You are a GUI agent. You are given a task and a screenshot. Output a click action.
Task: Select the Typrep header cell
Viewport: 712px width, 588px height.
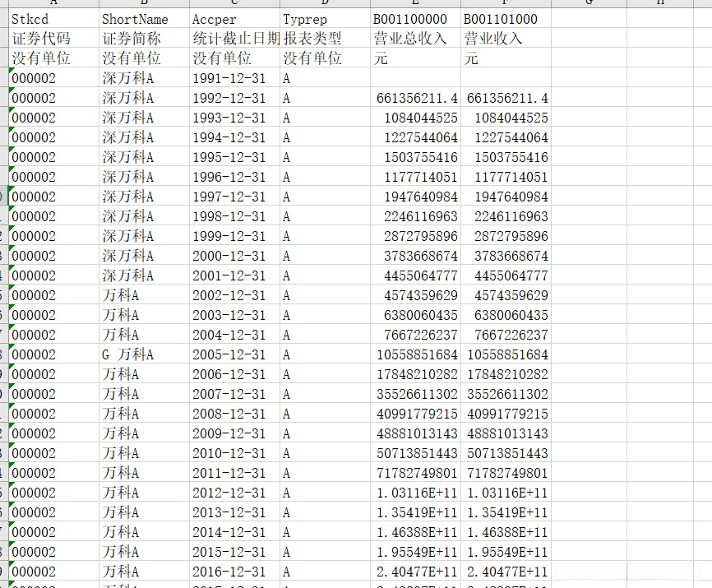point(325,19)
